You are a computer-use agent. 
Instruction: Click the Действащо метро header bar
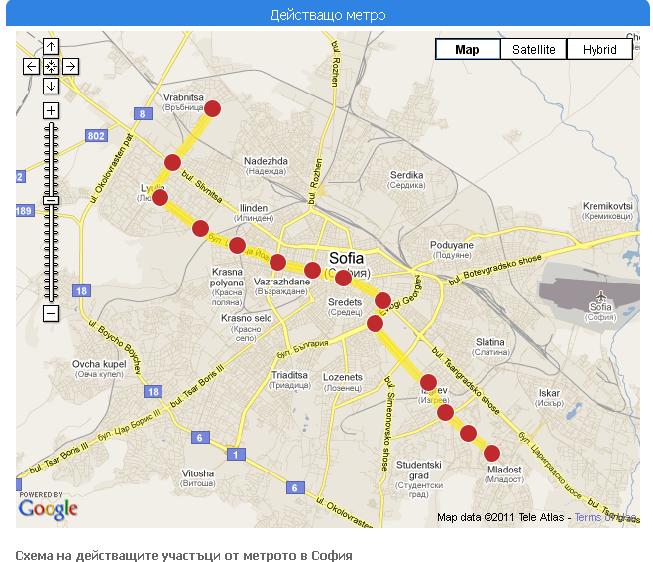328,15
